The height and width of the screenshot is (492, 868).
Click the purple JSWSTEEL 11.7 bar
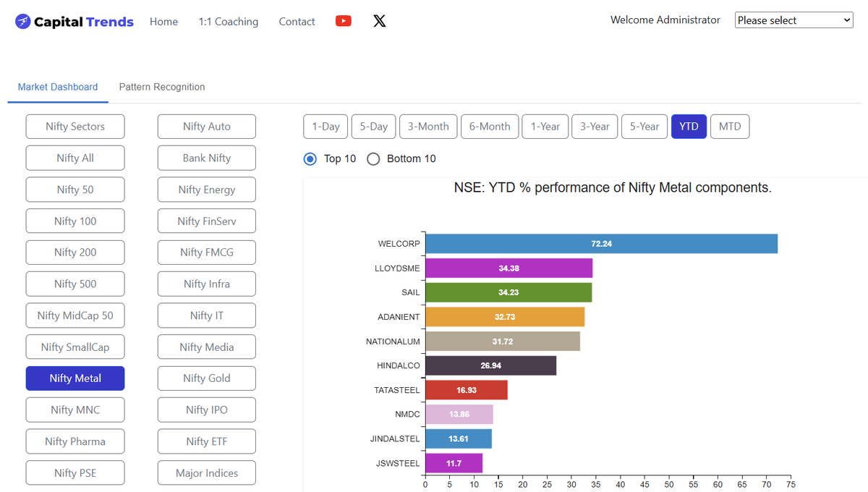[x=454, y=463]
